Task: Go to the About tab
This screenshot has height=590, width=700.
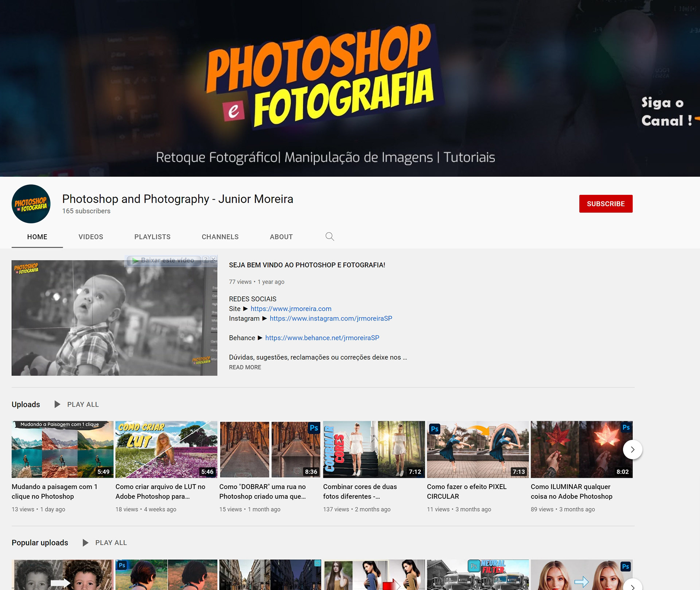Action: [281, 237]
